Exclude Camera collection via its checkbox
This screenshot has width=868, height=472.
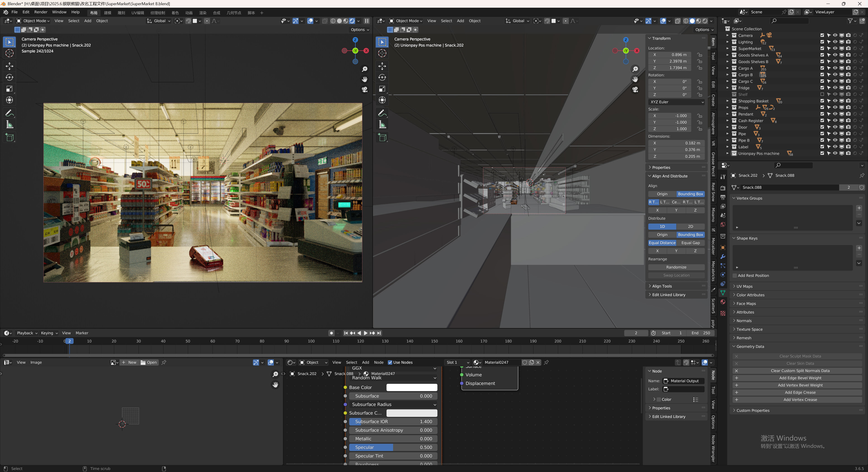(x=822, y=35)
